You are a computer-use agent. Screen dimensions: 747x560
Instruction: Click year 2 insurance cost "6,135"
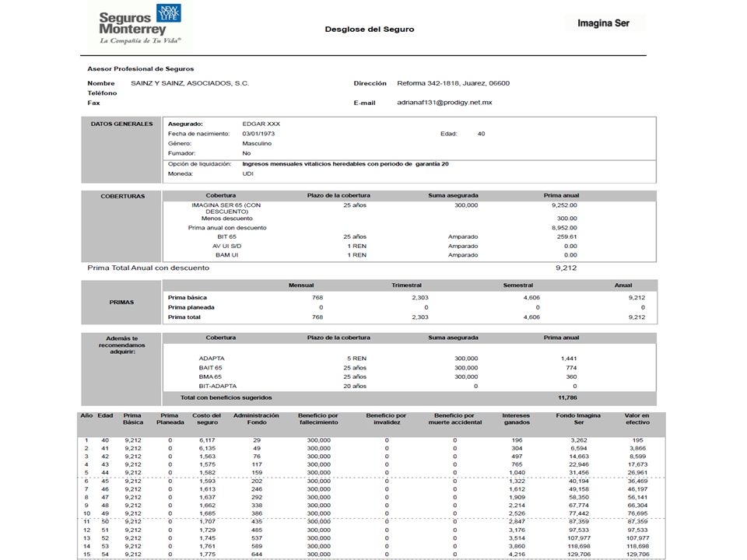pos(207,449)
